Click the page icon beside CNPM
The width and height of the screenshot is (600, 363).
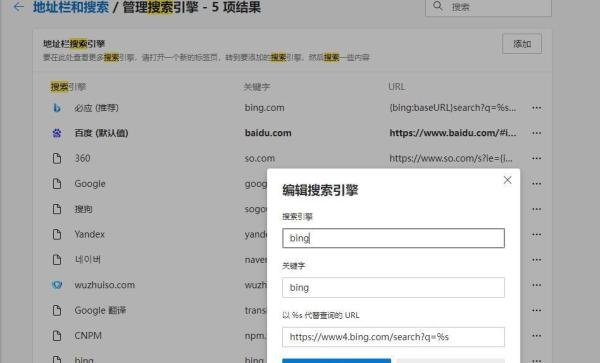click(x=57, y=335)
